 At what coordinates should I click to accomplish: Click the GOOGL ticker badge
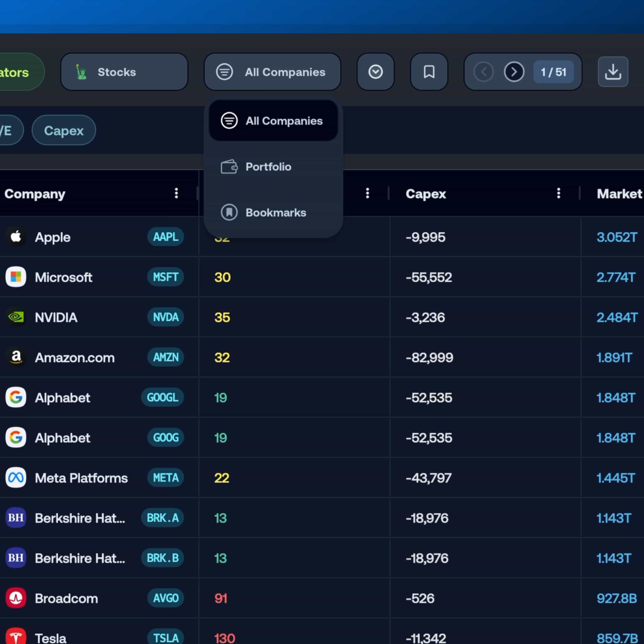pos(162,397)
